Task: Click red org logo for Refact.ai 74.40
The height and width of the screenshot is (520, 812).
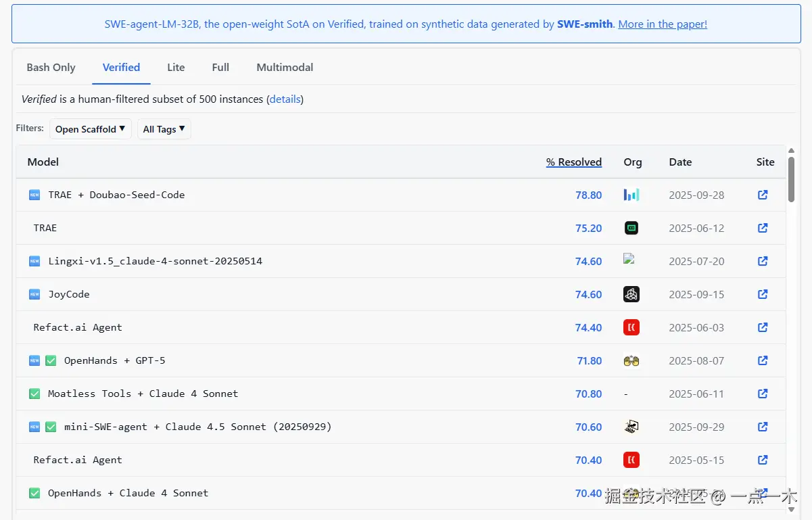Action: [631, 327]
